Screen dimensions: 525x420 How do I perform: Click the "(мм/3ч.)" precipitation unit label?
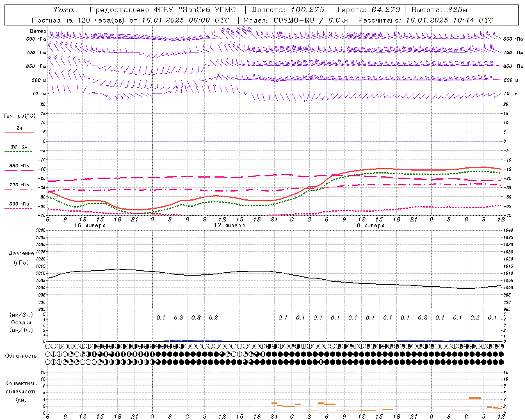click(21, 315)
